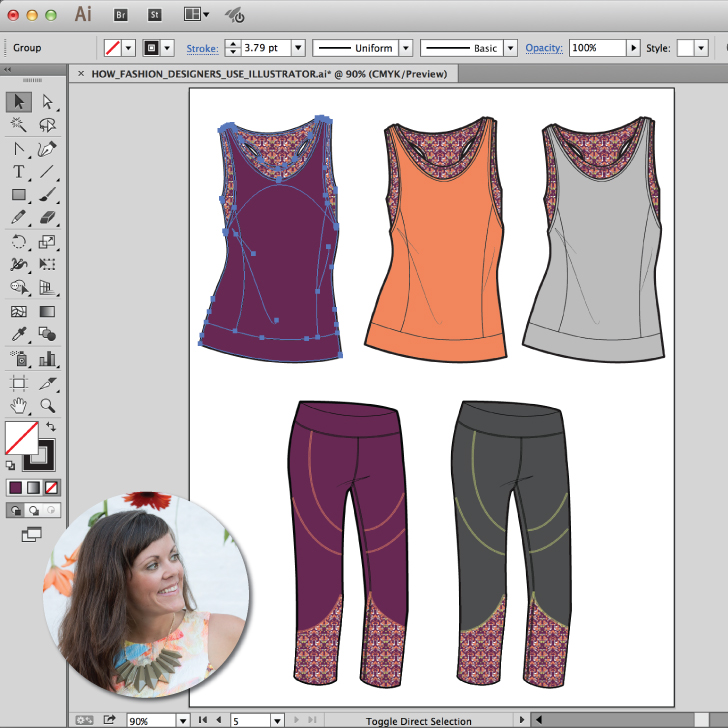Swap fill and stroke colors
The width and height of the screenshot is (728, 728).
[51, 427]
